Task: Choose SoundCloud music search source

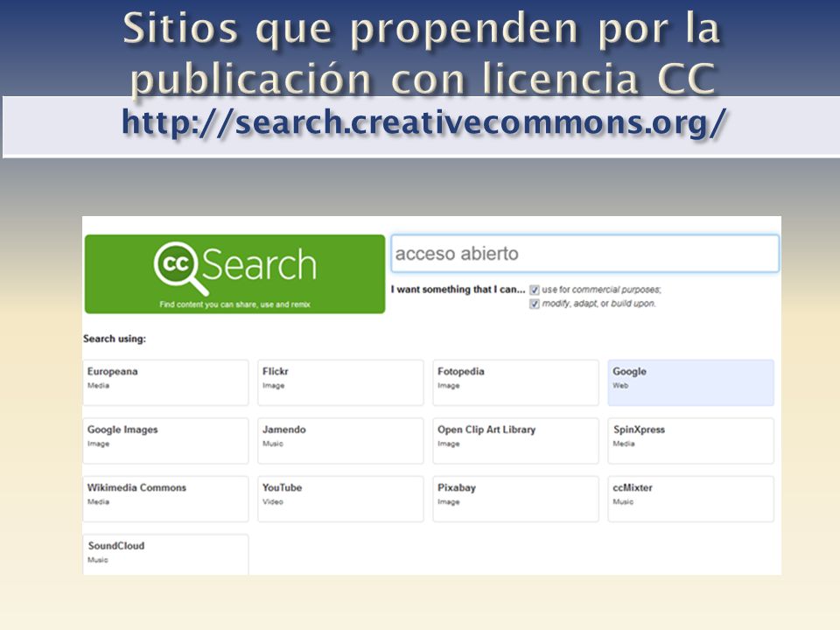Action: coord(165,555)
